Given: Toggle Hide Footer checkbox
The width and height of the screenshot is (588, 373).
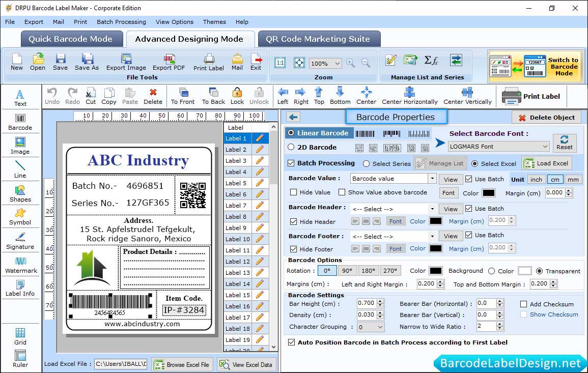Looking at the screenshot, I should tap(294, 249).
